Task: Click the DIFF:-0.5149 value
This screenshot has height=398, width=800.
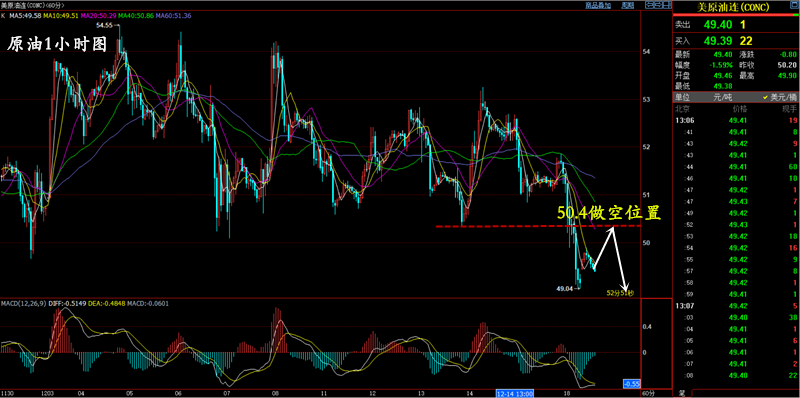Action: tap(68, 303)
